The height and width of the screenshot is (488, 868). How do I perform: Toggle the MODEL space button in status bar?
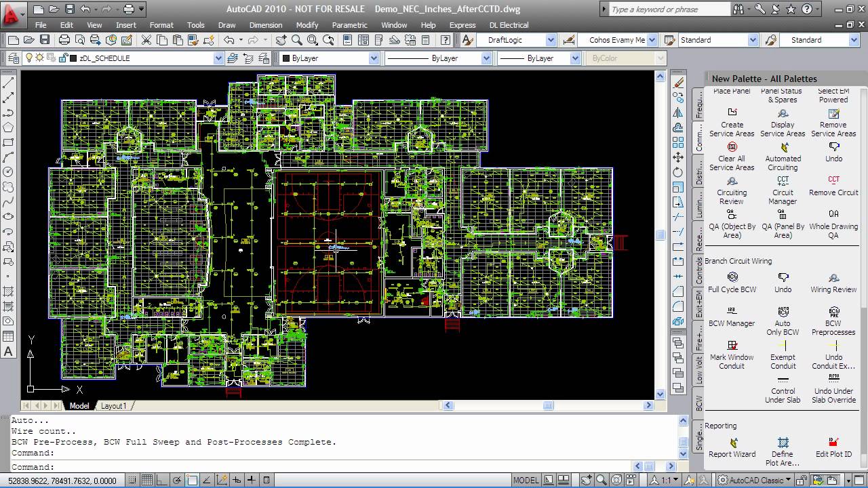[526, 480]
